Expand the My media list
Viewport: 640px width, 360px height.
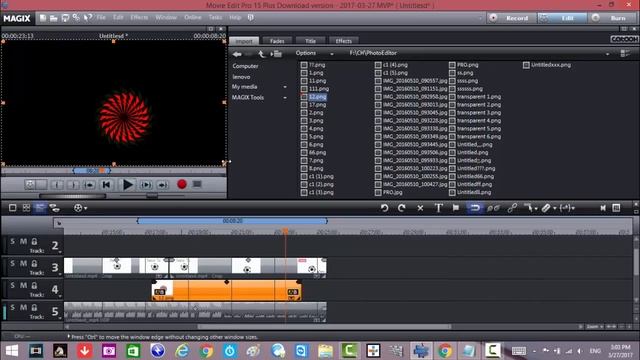(285, 87)
